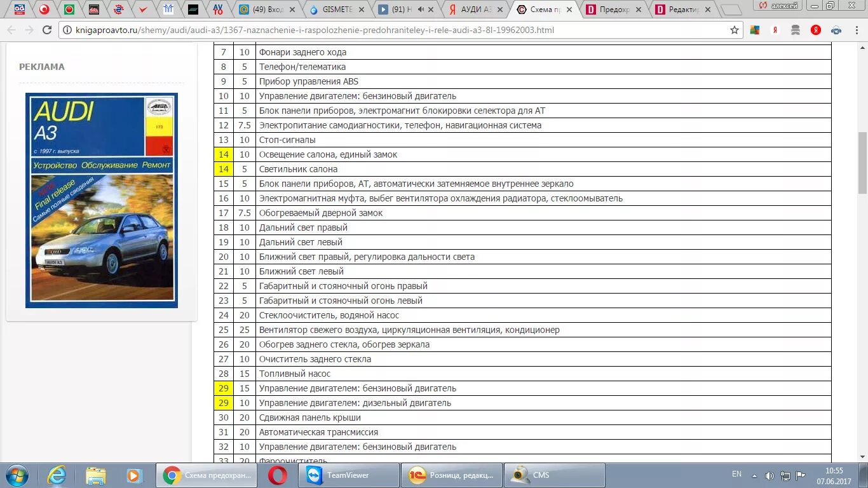
Task: Open the Windows Start menu
Action: pyautogui.click(x=17, y=475)
